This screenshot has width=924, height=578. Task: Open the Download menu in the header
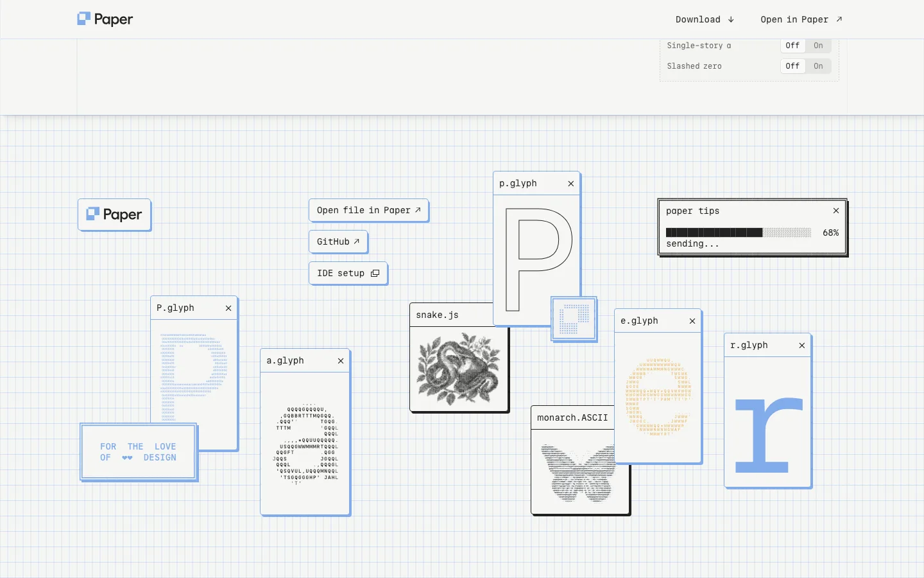[705, 19]
